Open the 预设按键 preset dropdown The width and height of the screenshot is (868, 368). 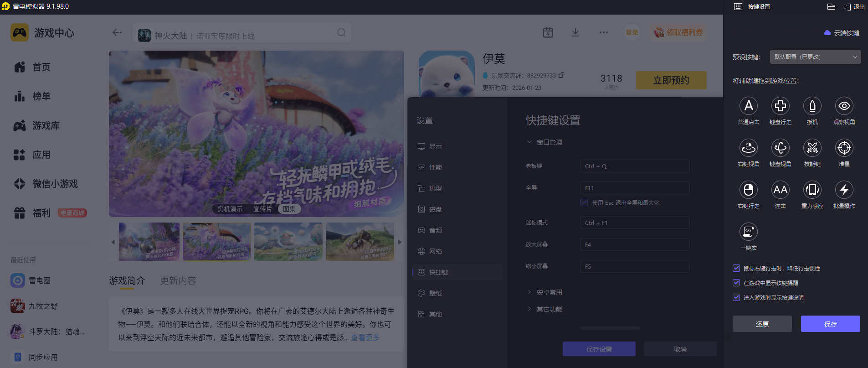click(815, 57)
